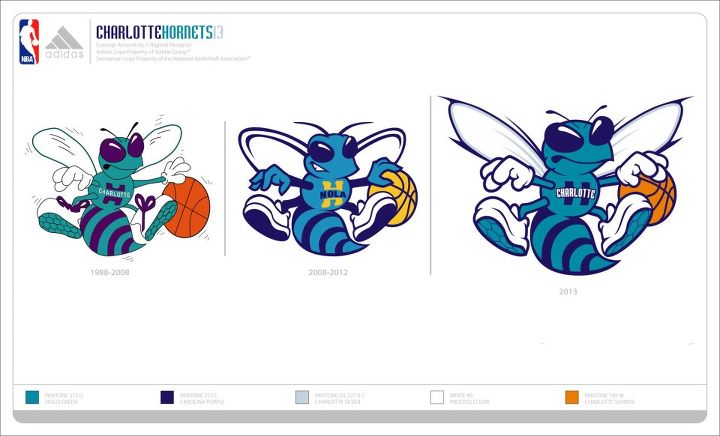The image size is (720, 436).
Task: Click the '2013' caption
Action: pos(568,291)
